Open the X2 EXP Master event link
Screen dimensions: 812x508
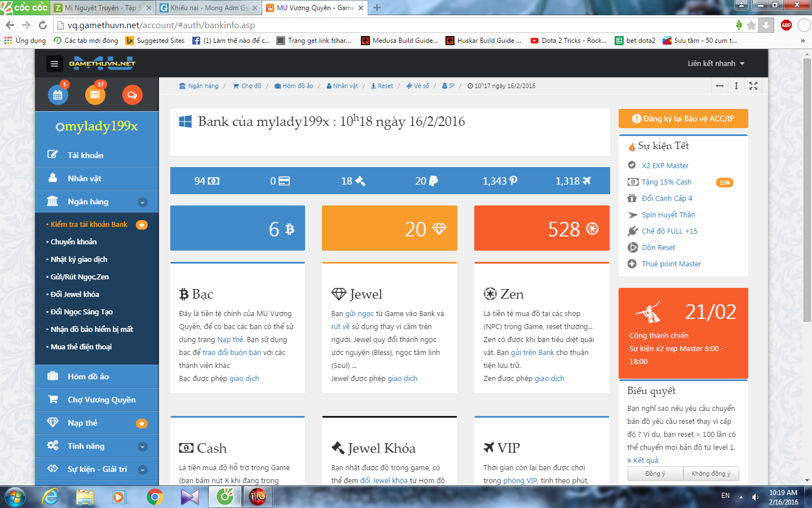click(x=665, y=165)
